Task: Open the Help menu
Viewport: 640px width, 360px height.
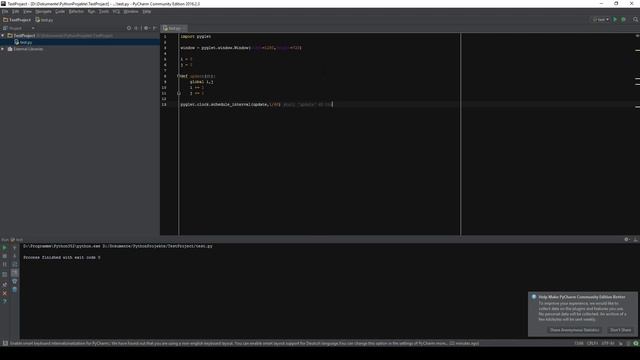Action: coord(147,11)
